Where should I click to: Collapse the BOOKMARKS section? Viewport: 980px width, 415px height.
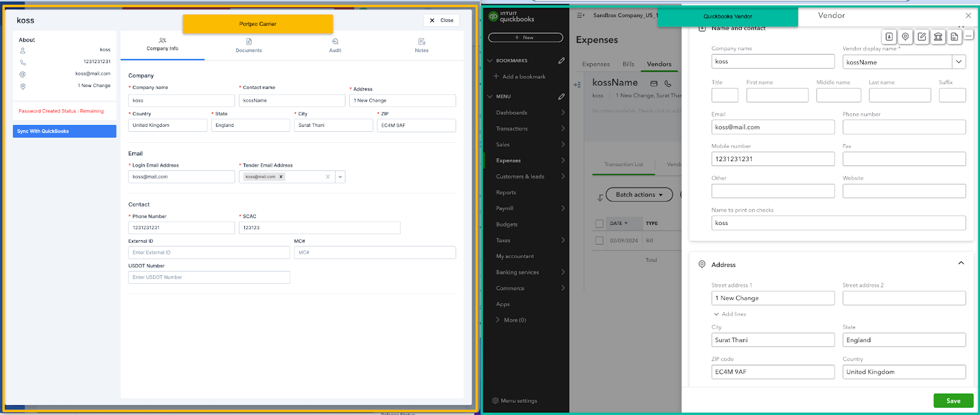pyautogui.click(x=490, y=61)
